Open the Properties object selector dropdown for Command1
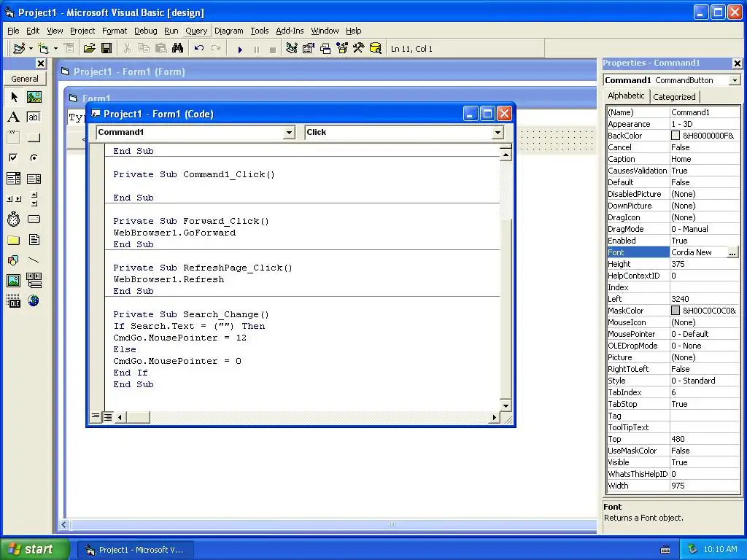The height and width of the screenshot is (560, 747). tap(735, 80)
